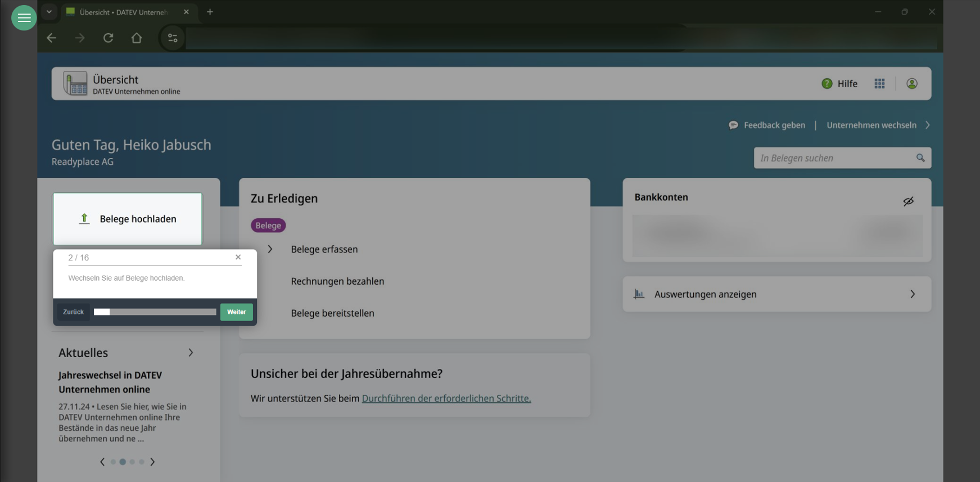
Task: Click the browser reload icon
Action: click(x=108, y=38)
